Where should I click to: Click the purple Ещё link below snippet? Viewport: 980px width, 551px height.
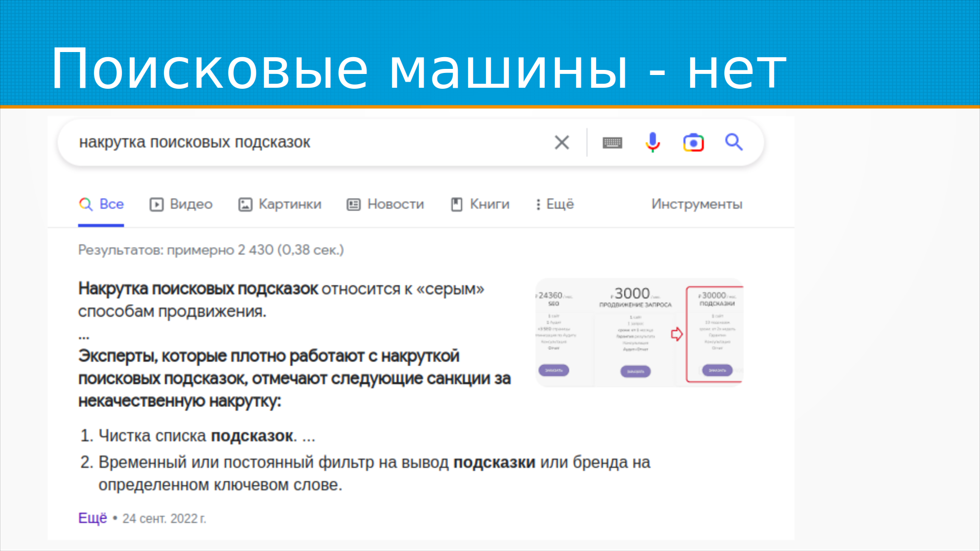[x=92, y=518]
